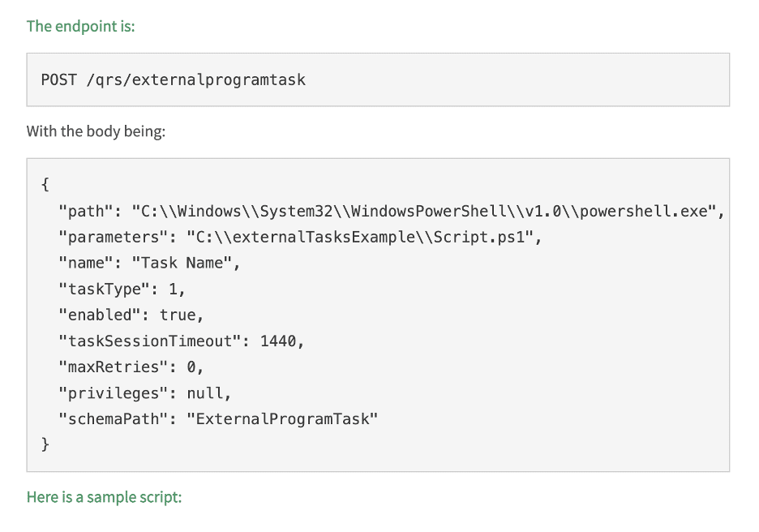Click 'Here is a sample script:' text
The height and width of the screenshot is (532, 759).
pyautogui.click(x=104, y=497)
